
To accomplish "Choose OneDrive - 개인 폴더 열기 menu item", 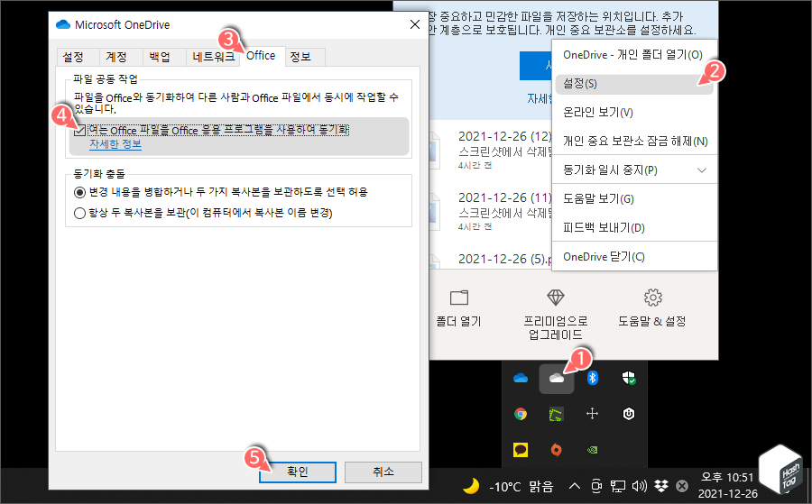I will 632,55.
